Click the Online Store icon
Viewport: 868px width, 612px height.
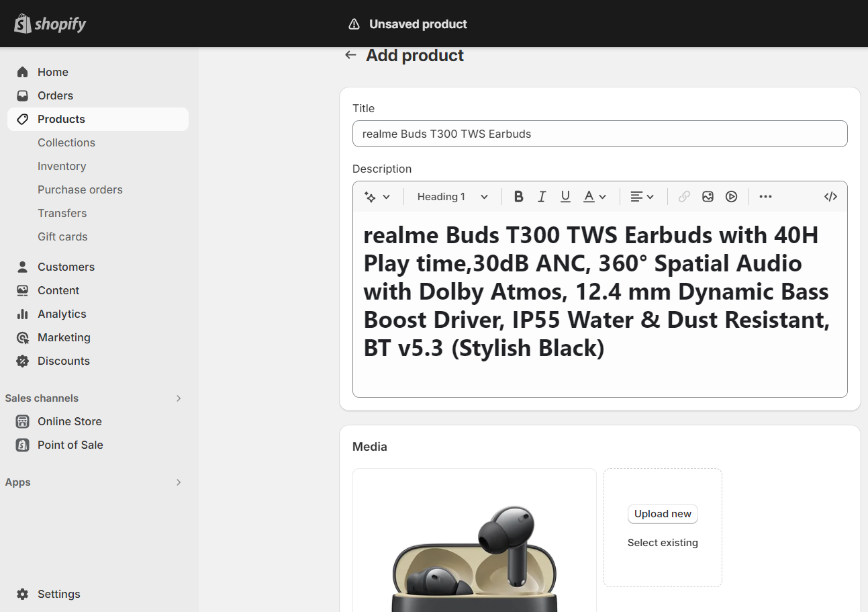[x=23, y=421]
